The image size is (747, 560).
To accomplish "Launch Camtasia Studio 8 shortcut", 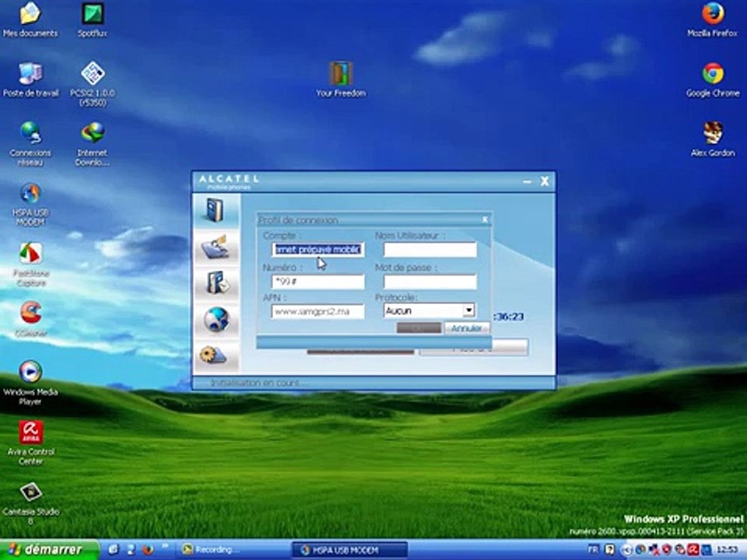I will coord(30,504).
